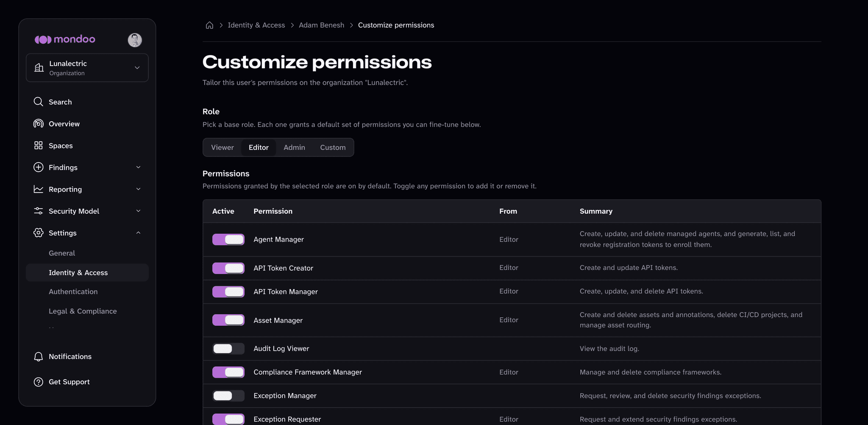The width and height of the screenshot is (868, 425).
Task: Click the From column header
Action: click(x=508, y=211)
